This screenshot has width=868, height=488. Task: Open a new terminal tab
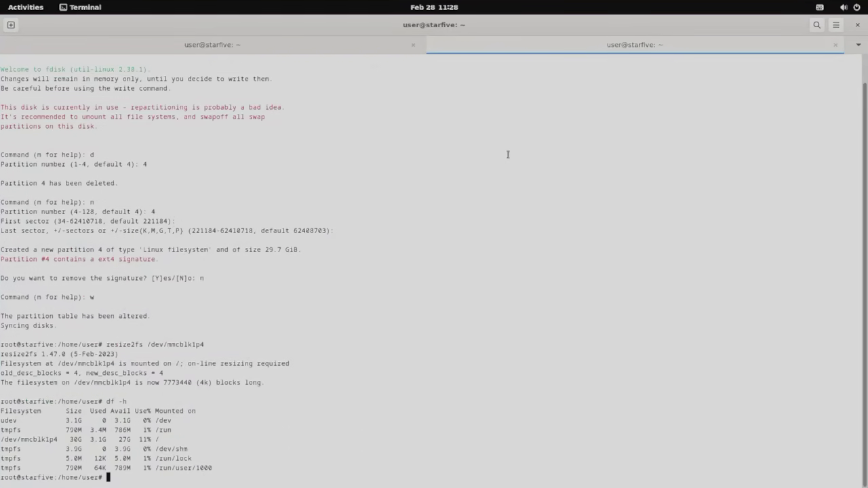click(10, 25)
